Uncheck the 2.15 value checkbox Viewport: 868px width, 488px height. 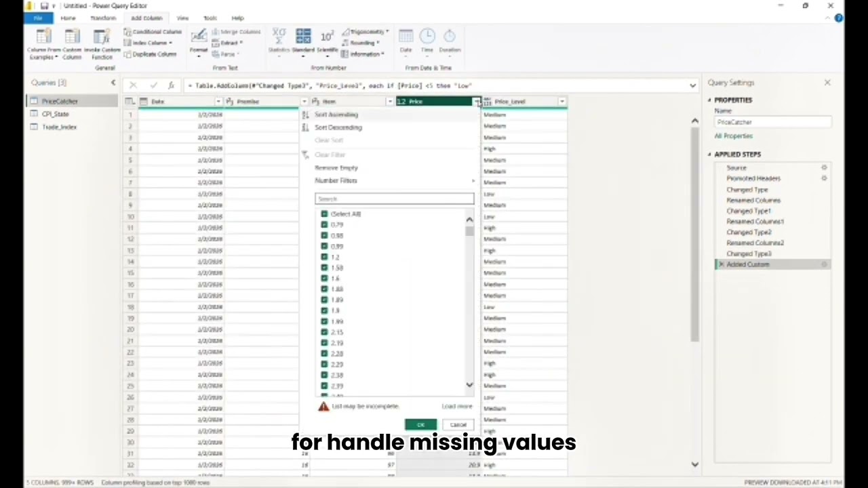(324, 332)
